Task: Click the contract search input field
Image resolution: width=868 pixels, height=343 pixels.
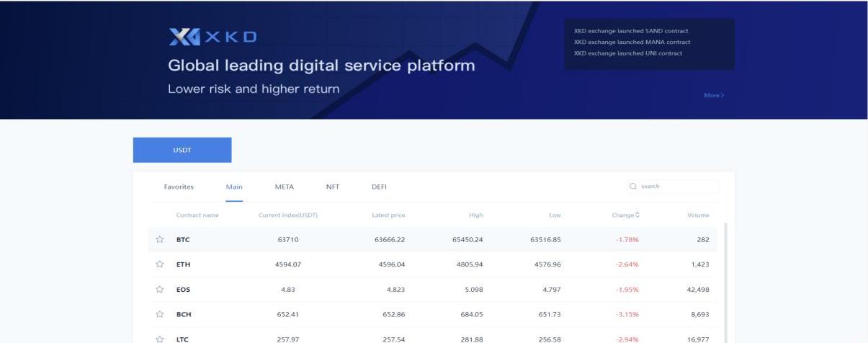Action: pos(677,187)
